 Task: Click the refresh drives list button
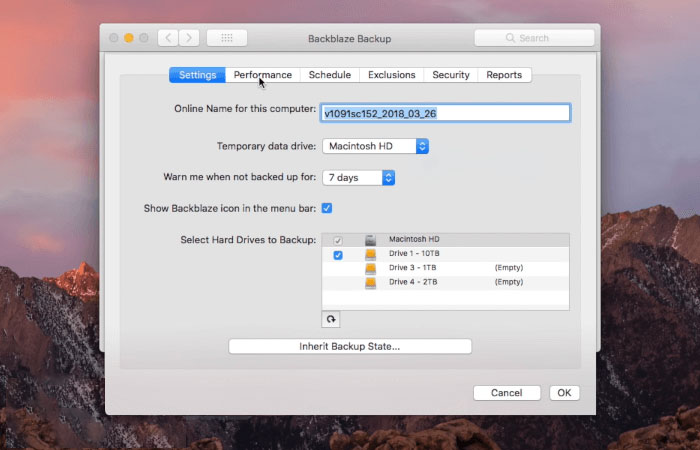[331, 319]
